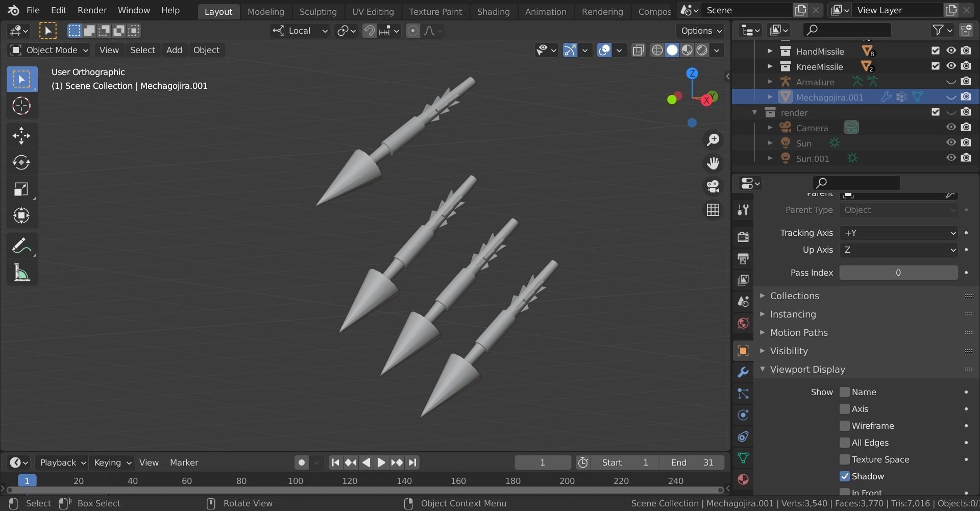Open the Scene properties tab
This screenshot has width=980, height=511.
tap(743, 301)
